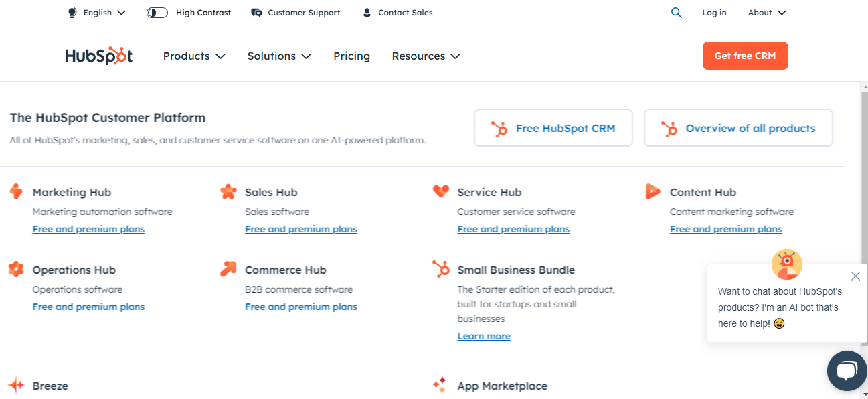Click the HubSpot logo
Screen dimensions: 868x399
pyautogui.click(x=99, y=56)
